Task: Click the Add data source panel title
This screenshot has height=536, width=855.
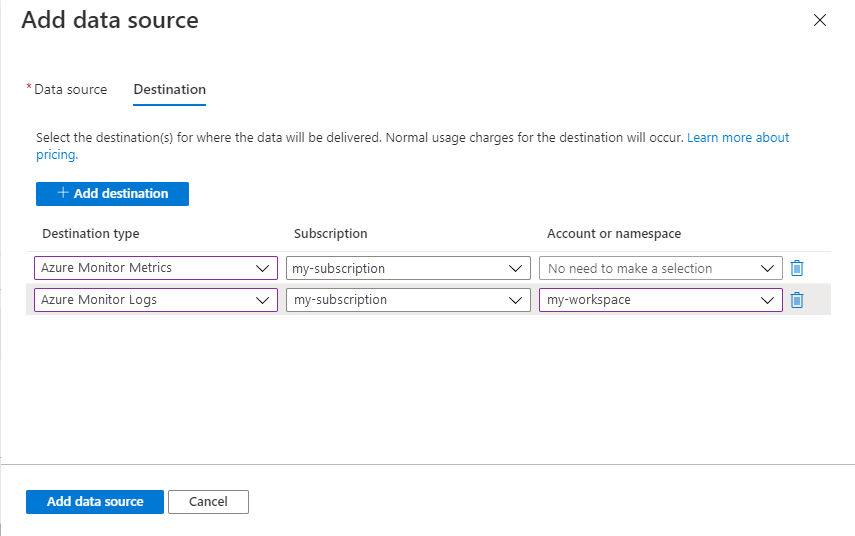Action: [110, 20]
